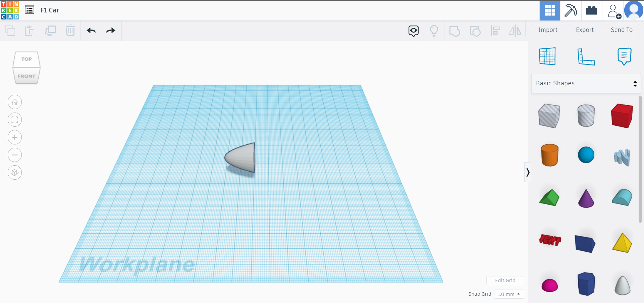Pick the navy Wedge shape
The image size is (644, 303).
[x=585, y=244]
